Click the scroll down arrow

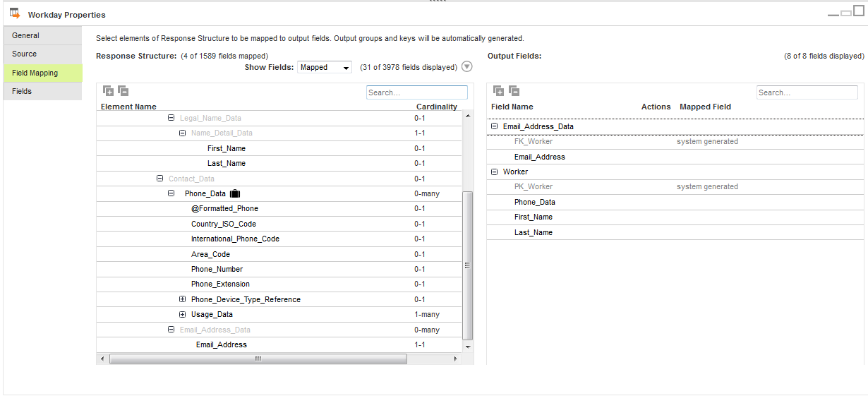tap(467, 347)
